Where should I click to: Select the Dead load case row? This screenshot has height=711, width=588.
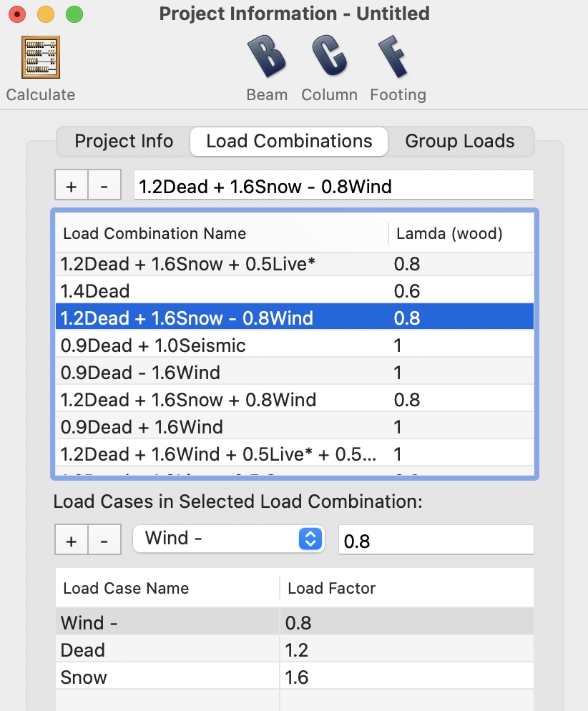167,650
